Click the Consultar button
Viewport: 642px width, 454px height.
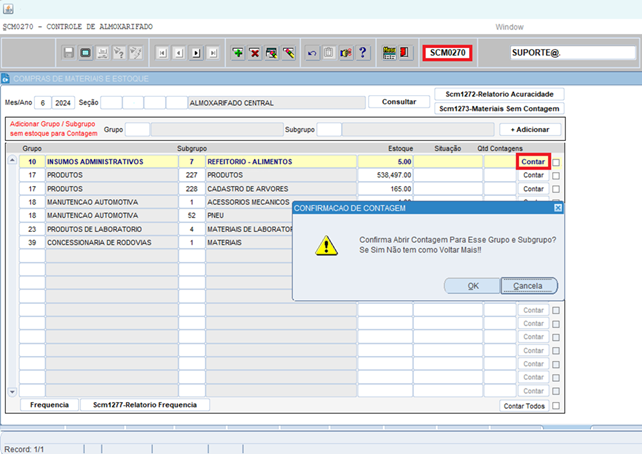(x=399, y=102)
